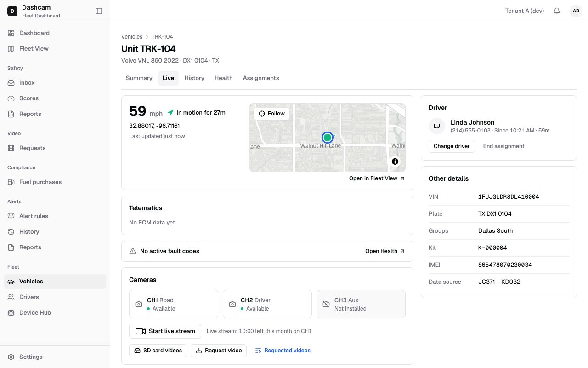Viewport: 588px width, 368px height.
Task: Open Settings at sidebar bottom
Action: tap(55, 357)
